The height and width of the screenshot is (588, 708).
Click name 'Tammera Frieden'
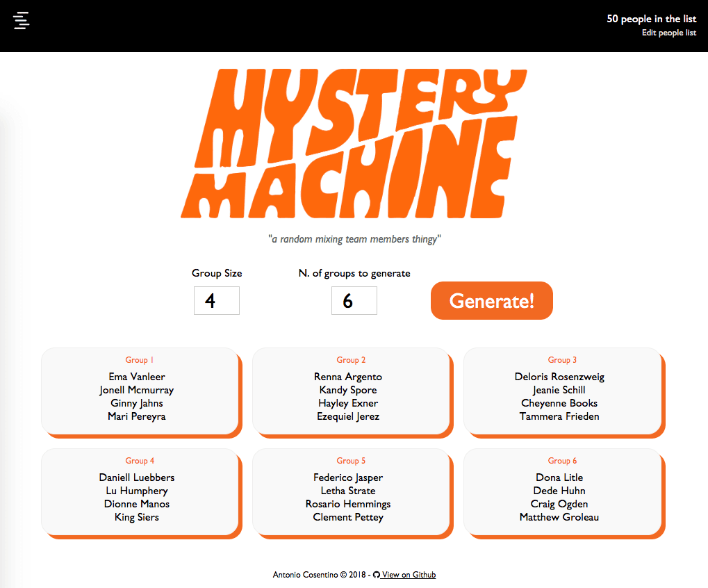point(559,416)
